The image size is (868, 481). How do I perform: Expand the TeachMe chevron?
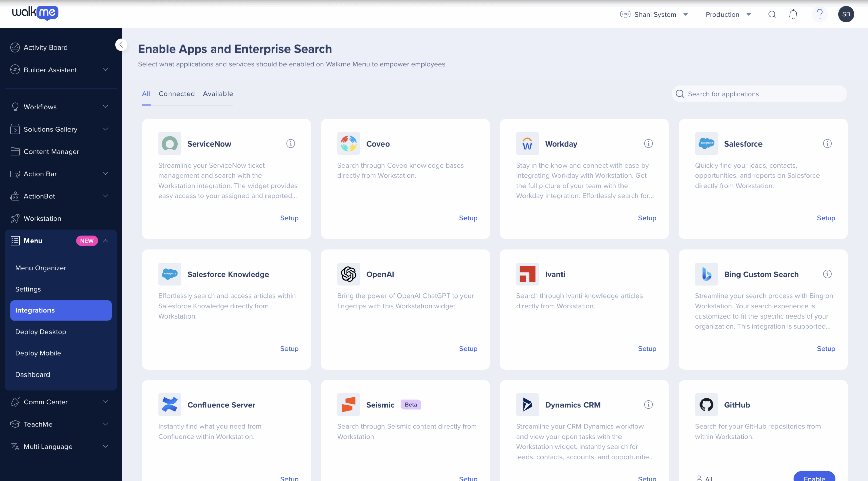(105, 424)
